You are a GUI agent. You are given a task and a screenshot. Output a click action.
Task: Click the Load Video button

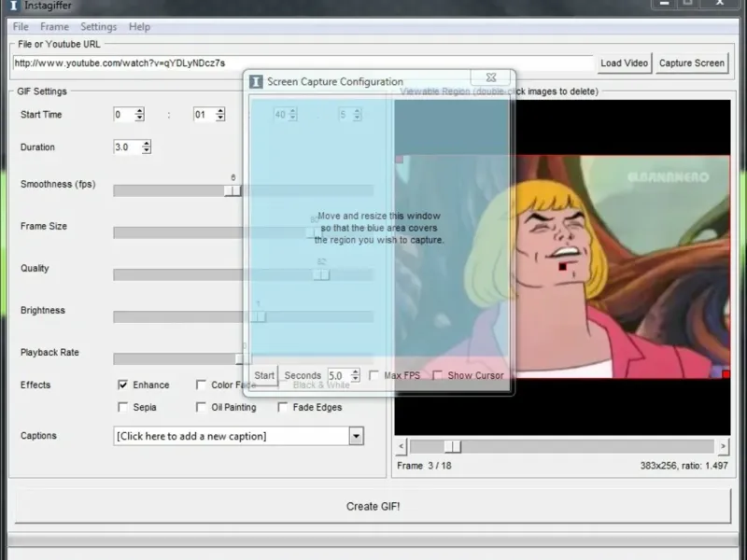point(624,63)
